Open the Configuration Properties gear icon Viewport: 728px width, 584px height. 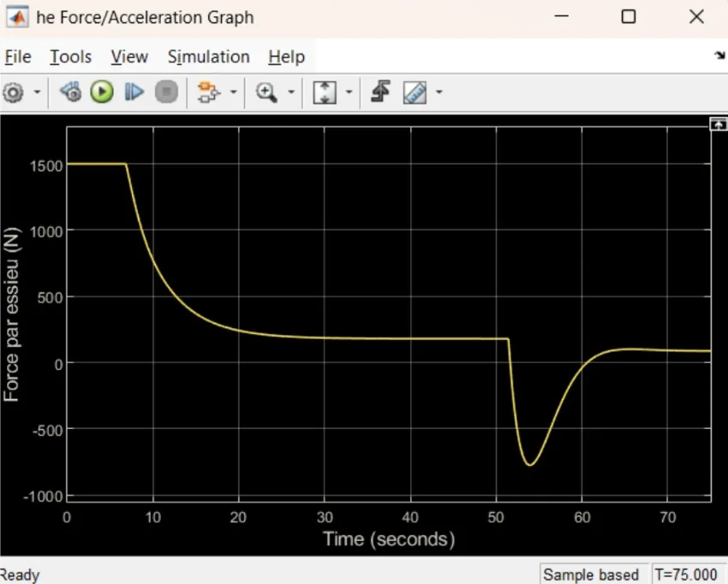[x=13, y=92]
